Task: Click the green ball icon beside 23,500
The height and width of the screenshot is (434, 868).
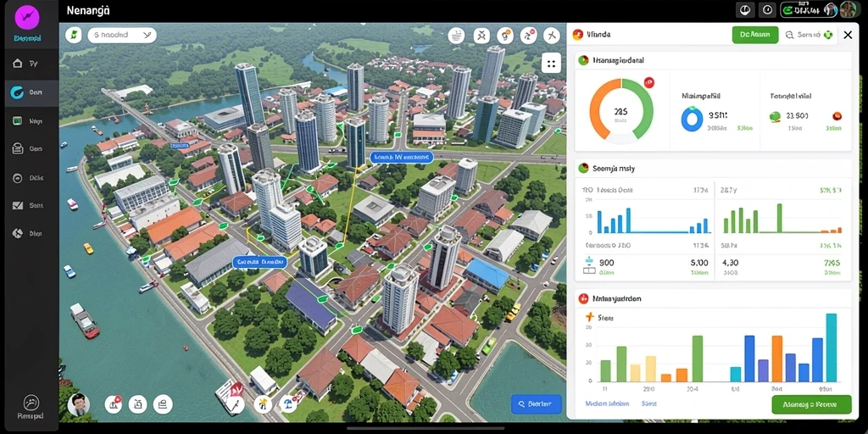Action: point(775,116)
